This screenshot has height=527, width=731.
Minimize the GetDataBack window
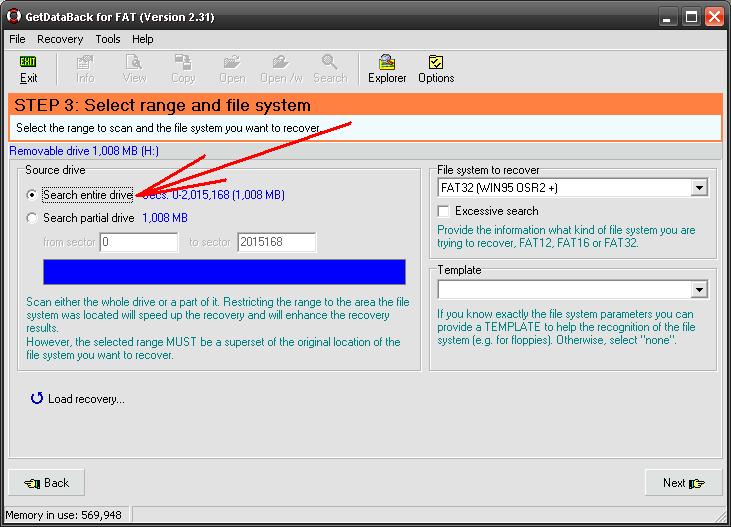[668, 17]
